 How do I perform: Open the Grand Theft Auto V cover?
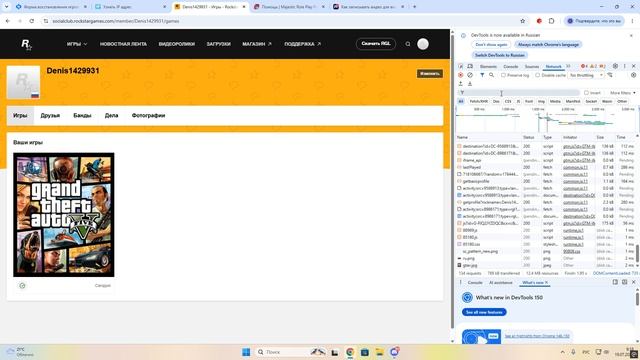[x=64, y=215]
